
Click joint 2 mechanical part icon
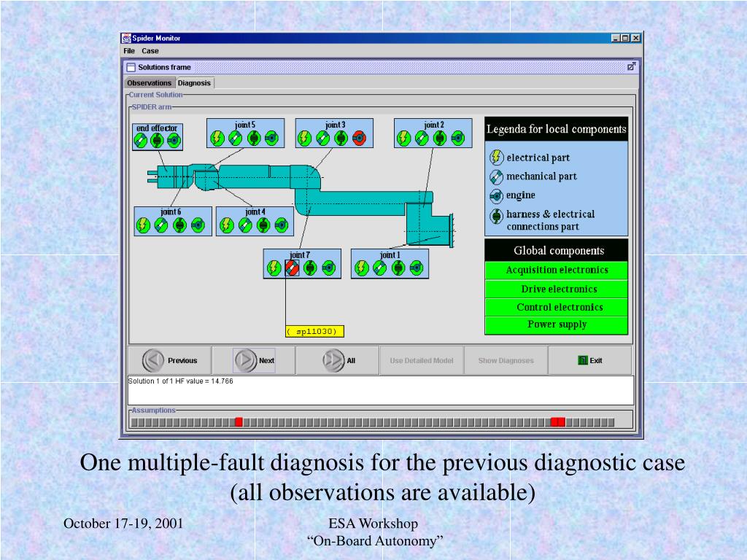422,138
